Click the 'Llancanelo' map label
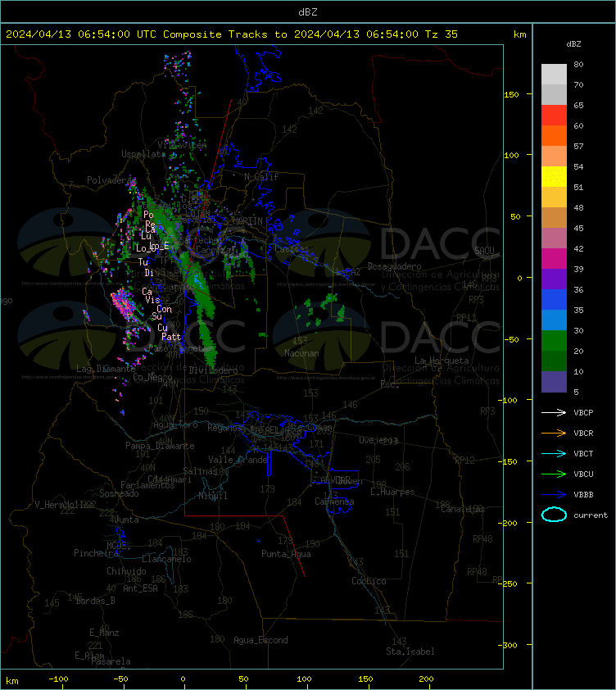The width and height of the screenshot is (616, 690). pyautogui.click(x=166, y=560)
